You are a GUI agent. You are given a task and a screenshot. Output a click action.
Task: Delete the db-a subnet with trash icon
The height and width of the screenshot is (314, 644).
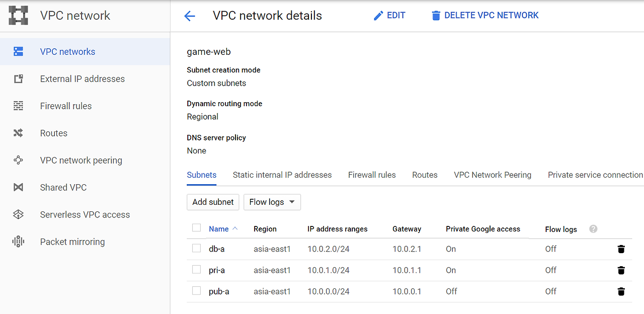[621, 249]
